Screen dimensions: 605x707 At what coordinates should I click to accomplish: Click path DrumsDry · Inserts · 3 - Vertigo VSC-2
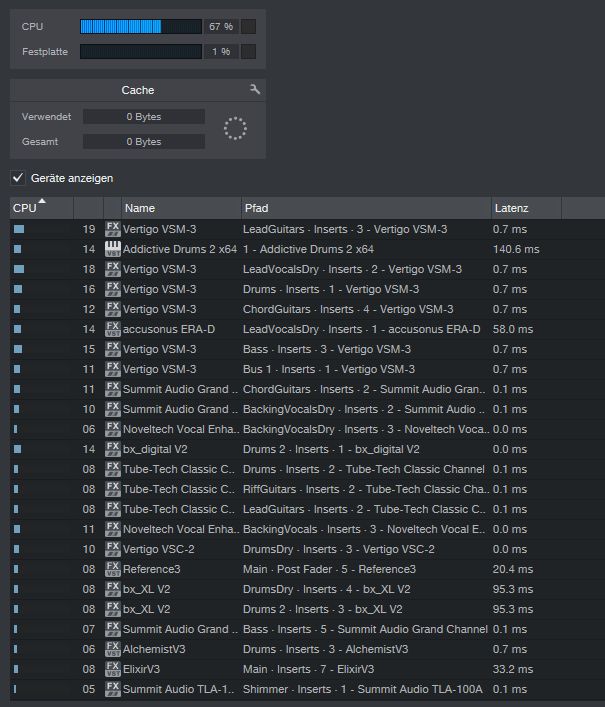tap(339, 549)
